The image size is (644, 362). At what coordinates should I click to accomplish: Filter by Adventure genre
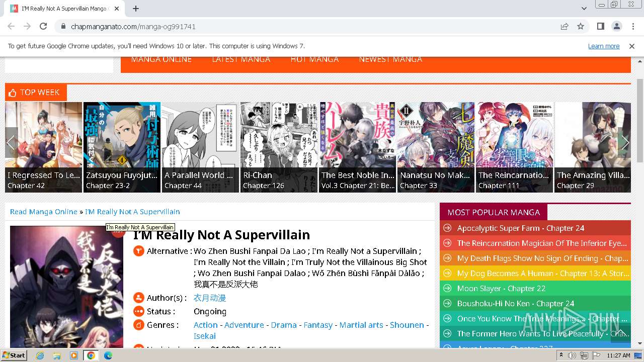[x=244, y=325]
